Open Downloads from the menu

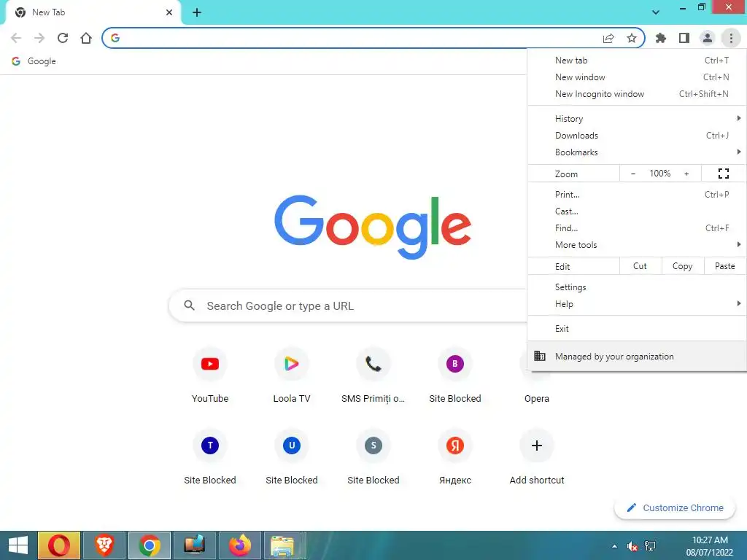click(x=637, y=136)
